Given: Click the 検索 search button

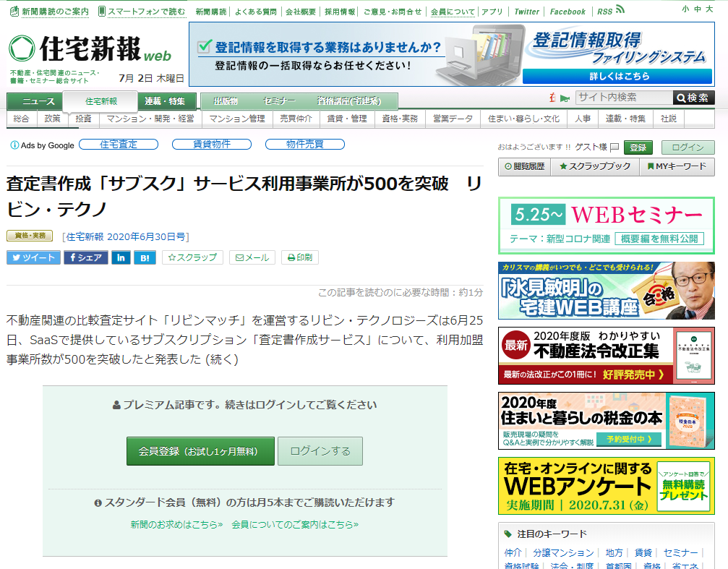Looking at the screenshot, I should coord(693,98).
